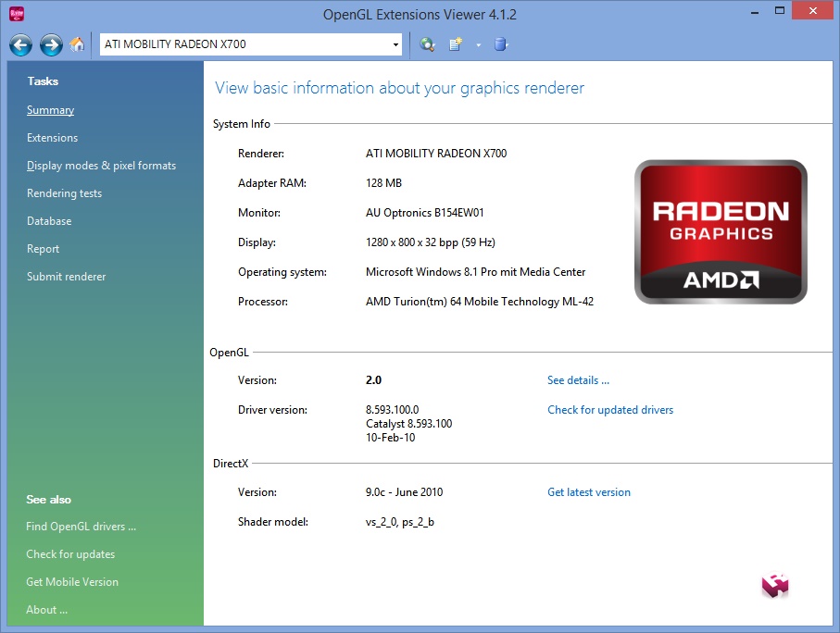The width and height of the screenshot is (840, 633).
Task: Click Submit renderer in the sidebar
Action: click(67, 277)
